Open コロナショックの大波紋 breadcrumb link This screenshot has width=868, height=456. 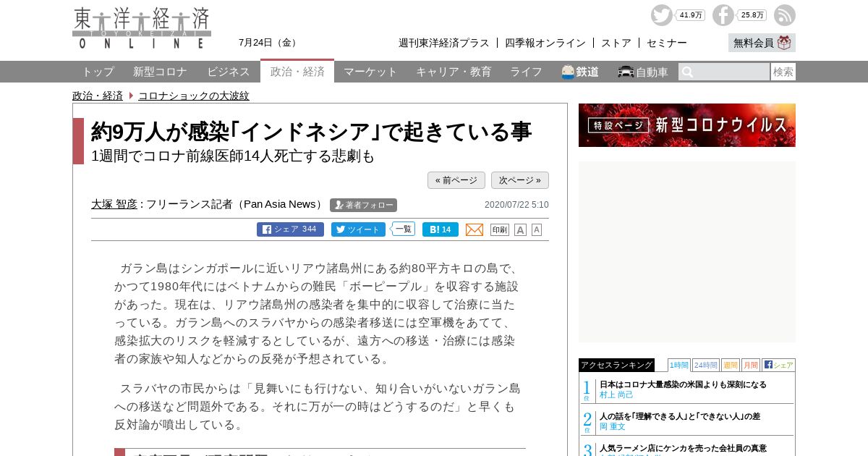tap(194, 96)
